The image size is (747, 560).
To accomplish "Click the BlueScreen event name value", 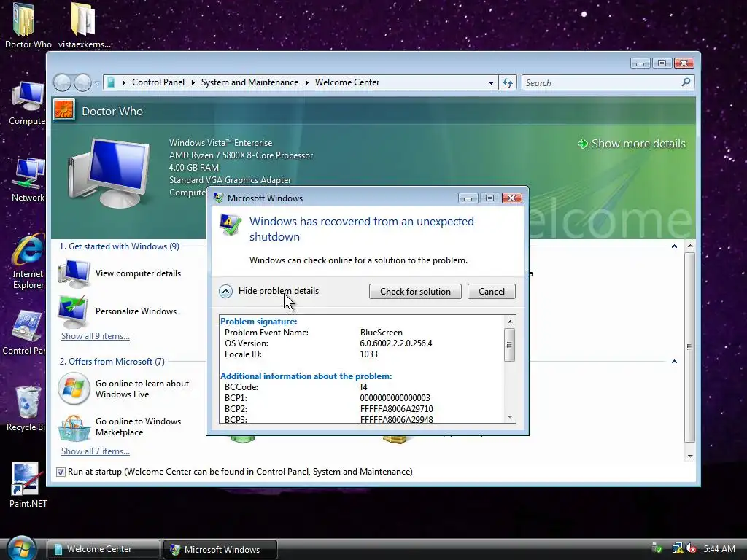I will (381, 332).
